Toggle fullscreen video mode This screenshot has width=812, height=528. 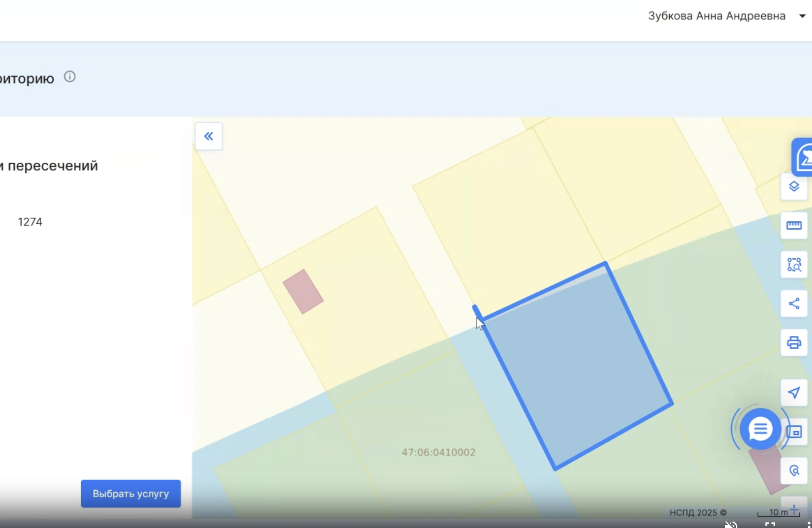coord(770,525)
